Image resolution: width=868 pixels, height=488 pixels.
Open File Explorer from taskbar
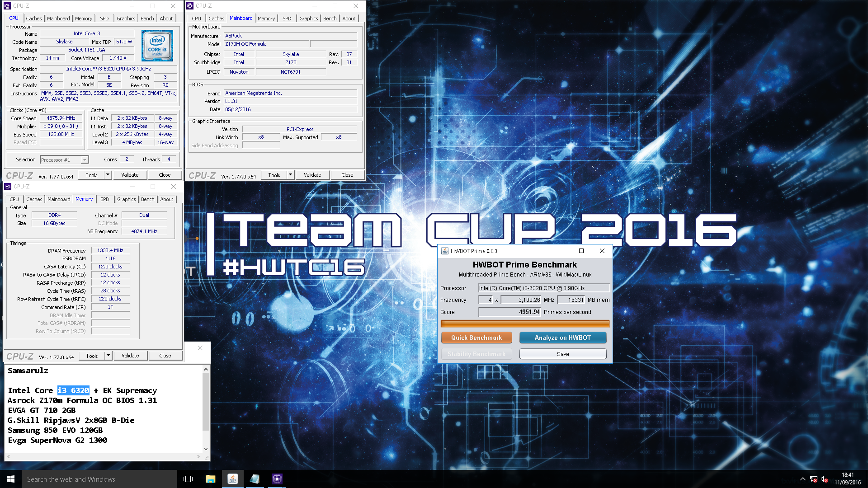coord(210,479)
